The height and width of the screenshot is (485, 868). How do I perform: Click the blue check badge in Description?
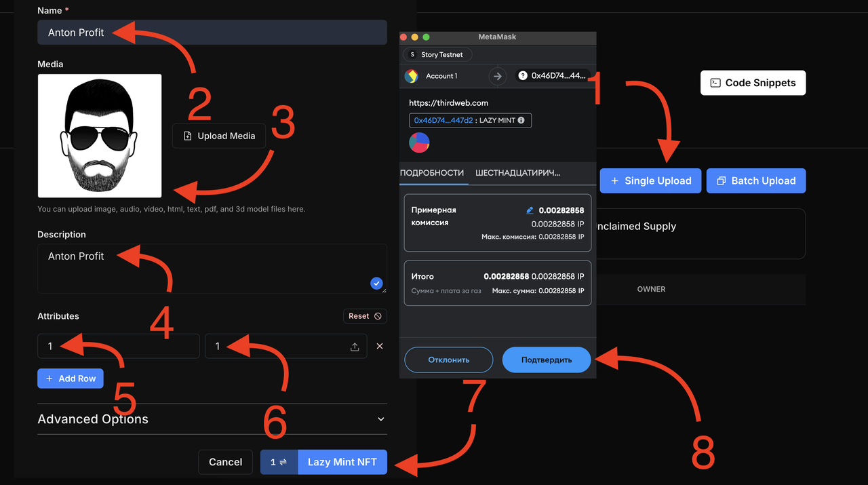point(376,284)
